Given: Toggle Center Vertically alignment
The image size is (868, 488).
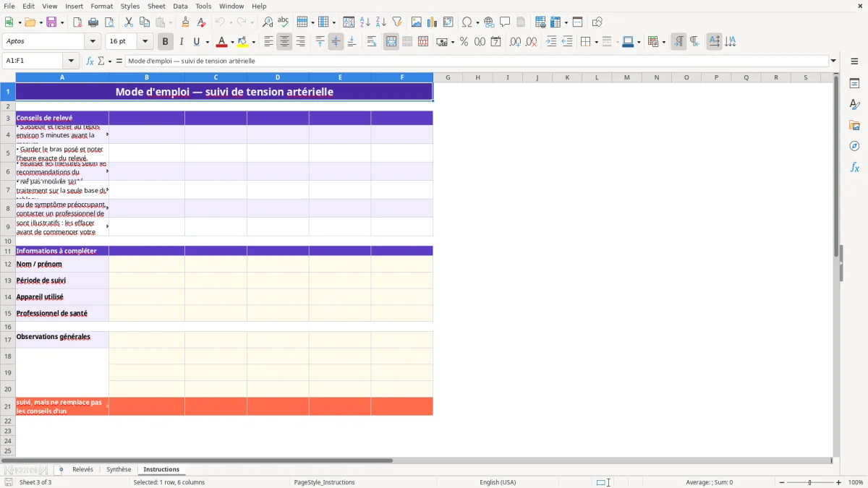Looking at the screenshot, I should tap(336, 42).
